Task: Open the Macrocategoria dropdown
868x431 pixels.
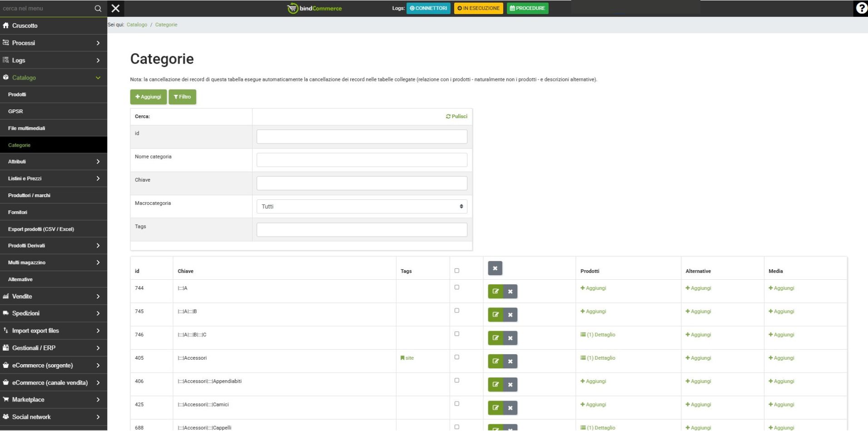Action: pos(362,207)
